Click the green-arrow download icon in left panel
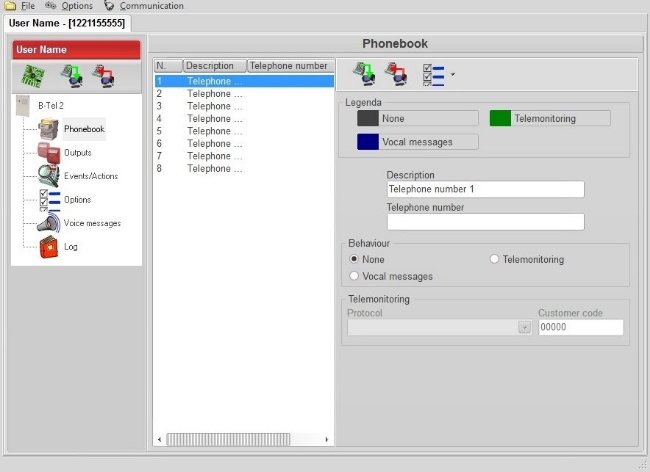This screenshot has height=472, width=650. click(x=71, y=76)
